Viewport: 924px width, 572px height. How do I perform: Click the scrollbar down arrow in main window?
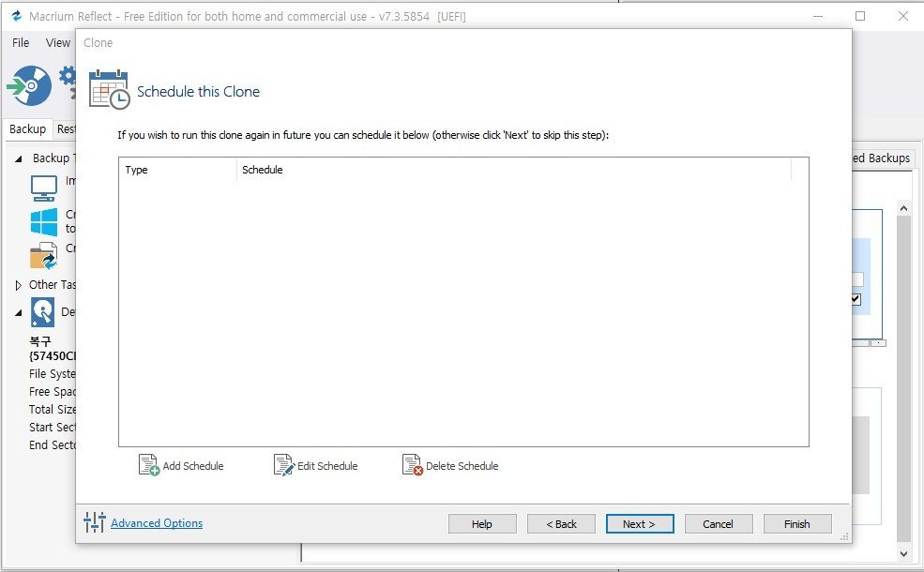(903, 553)
